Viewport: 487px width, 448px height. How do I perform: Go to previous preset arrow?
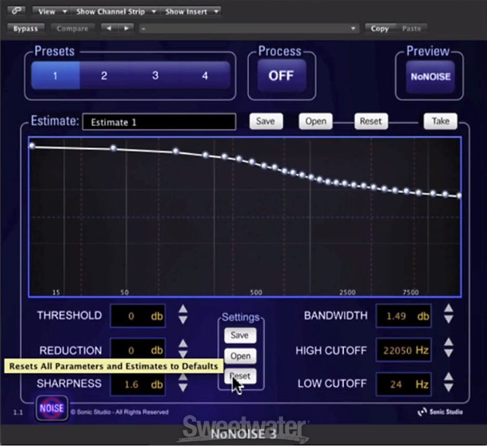pyautogui.click(x=109, y=29)
